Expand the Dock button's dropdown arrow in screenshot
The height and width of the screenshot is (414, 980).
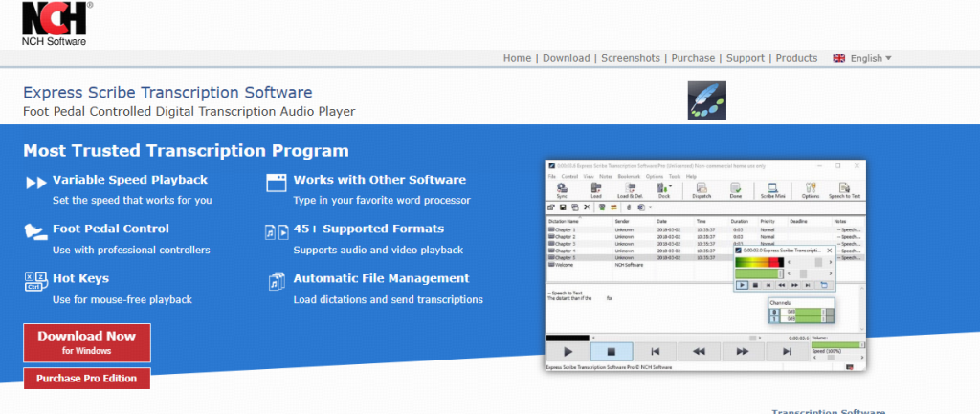click(671, 186)
